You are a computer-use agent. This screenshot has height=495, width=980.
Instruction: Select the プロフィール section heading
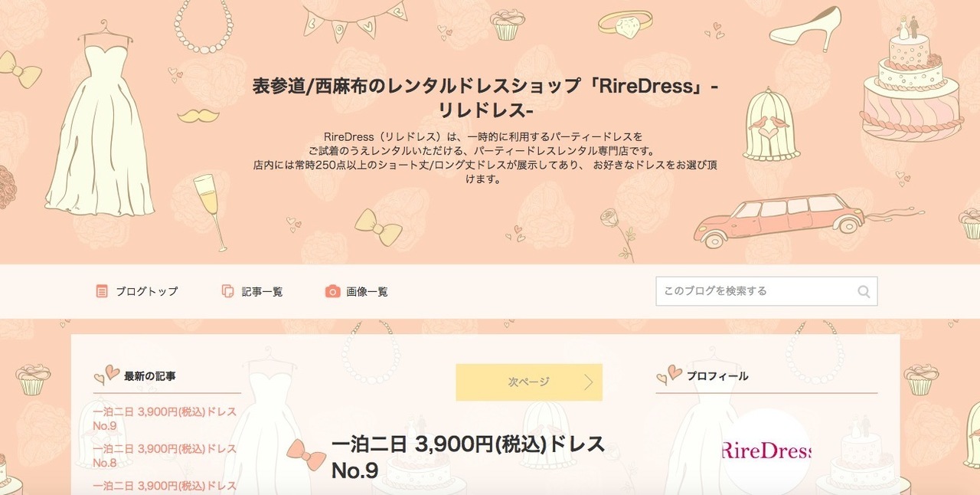pyautogui.click(x=717, y=376)
